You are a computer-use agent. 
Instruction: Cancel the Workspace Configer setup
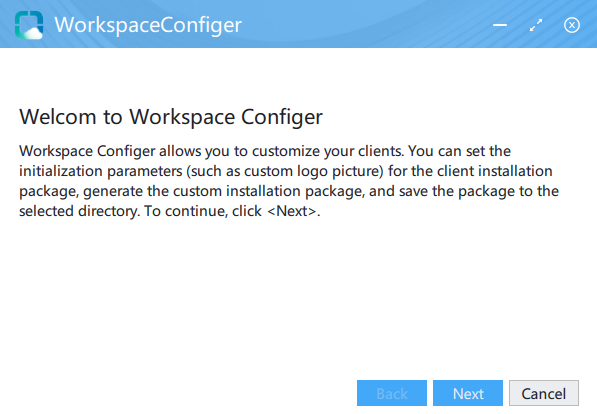click(544, 393)
